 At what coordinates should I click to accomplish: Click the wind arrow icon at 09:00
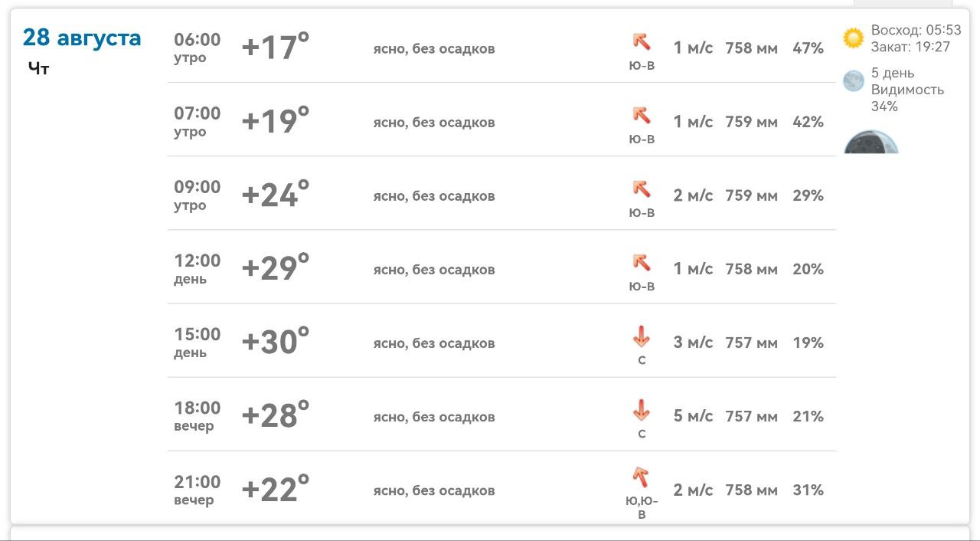(642, 189)
